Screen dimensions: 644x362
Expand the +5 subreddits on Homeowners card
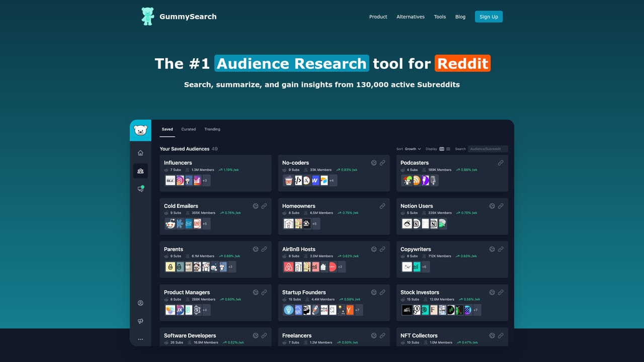coord(314,224)
